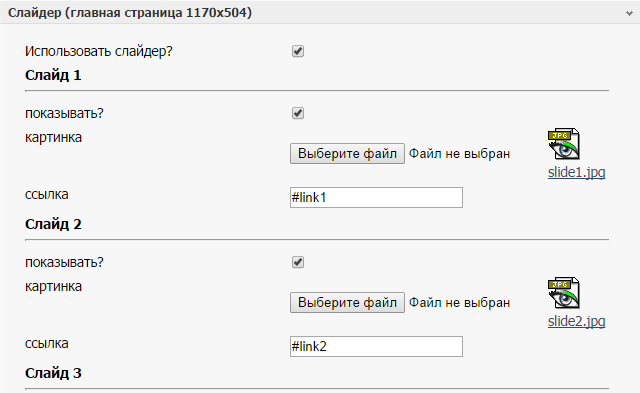Viewport: 640px width, 393px height.
Task: Click Файл не выбран text in Слайд 2
Action: [x=460, y=303]
